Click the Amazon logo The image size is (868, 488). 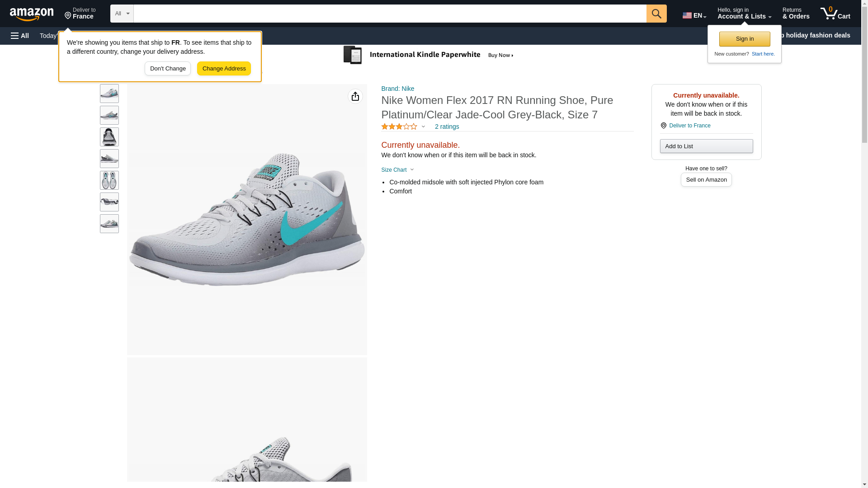(32, 14)
